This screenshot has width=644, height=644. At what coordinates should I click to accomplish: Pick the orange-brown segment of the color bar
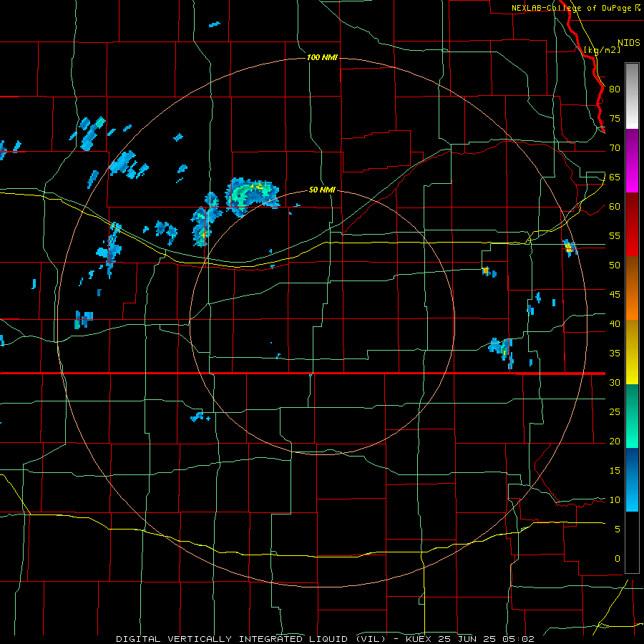tap(632, 288)
